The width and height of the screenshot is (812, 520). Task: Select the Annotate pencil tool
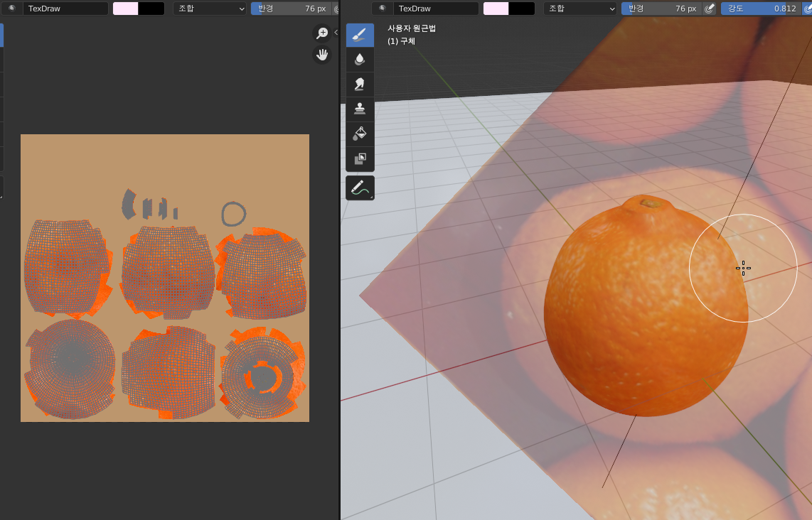click(x=360, y=188)
